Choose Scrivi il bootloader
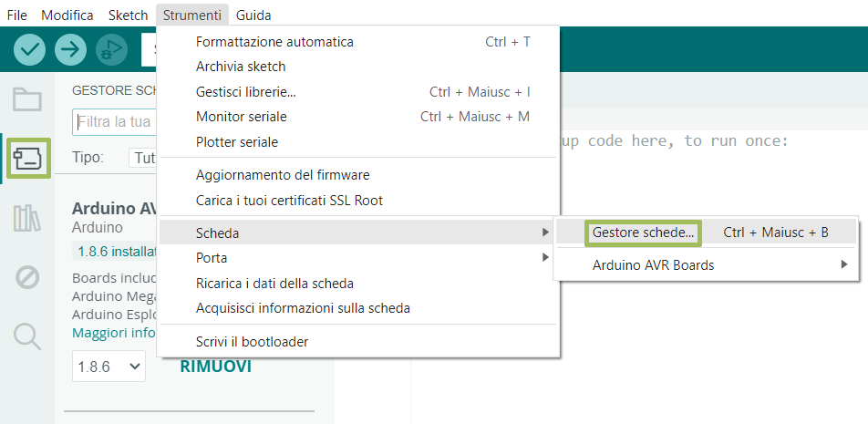Image resolution: width=868 pixels, height=424 pixels. point(358,342)
